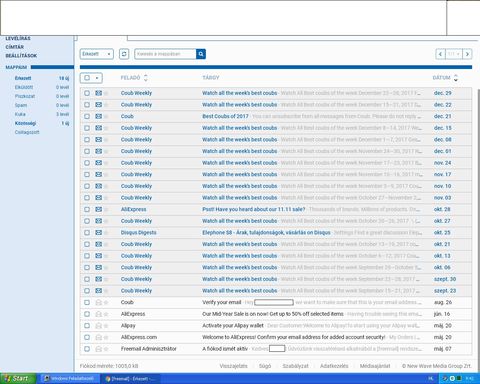The width and height of the screenshot is (480, 384).
Task: Open the Beállítások menu item
Action: [21, 56]
